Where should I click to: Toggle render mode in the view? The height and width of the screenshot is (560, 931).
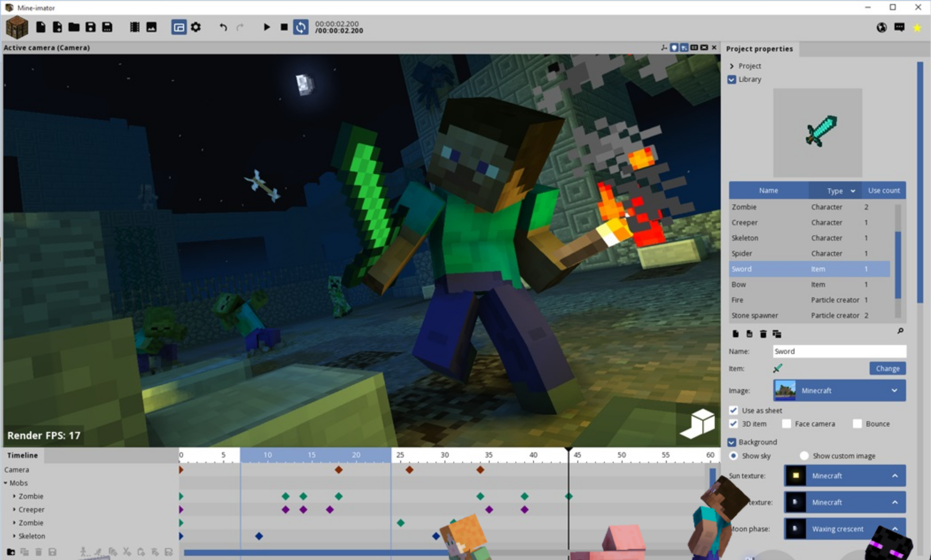click(x=704, y=47)
